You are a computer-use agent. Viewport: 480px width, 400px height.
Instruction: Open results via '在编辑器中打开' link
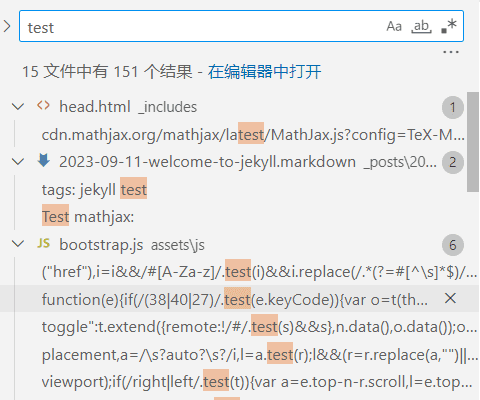[x=265, y=71]
